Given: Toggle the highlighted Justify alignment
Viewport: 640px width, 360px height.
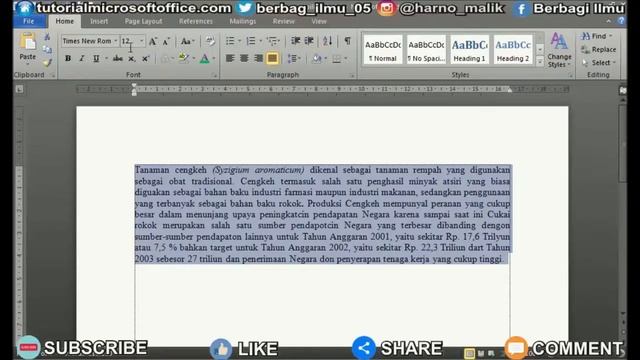Looking at the screenshot, I should click(x=272, y=59).
